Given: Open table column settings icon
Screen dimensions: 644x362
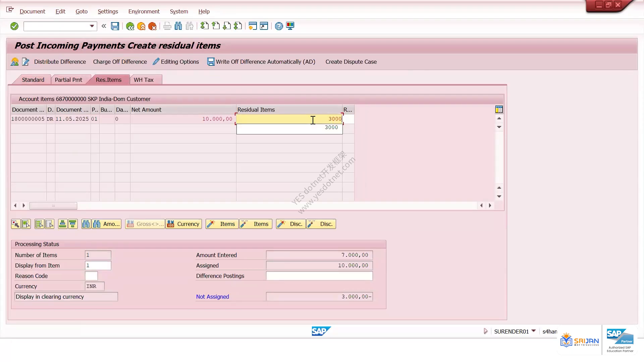Looking at the screenshot, I should tap(499, 109).
